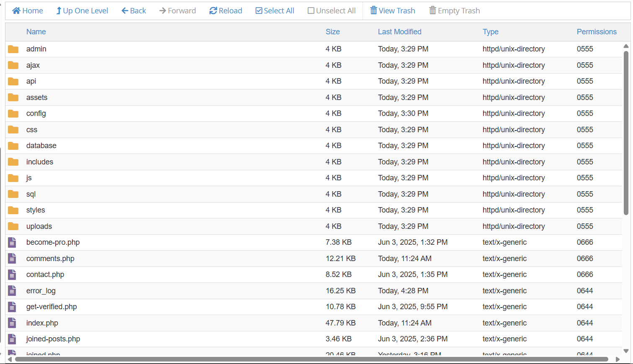Sort by Last Modified column
This screenshot has width=633, height=364.
pos(399,32)
